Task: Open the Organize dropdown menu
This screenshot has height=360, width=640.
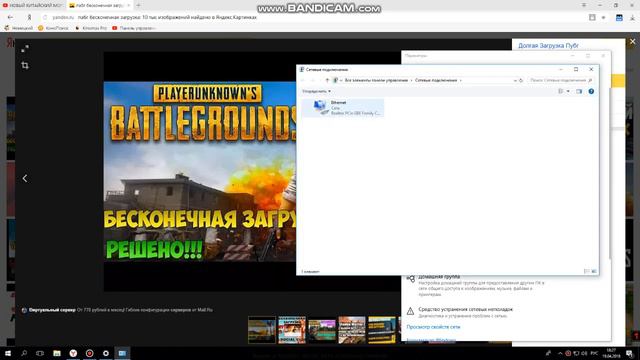Action: [316, 91]
